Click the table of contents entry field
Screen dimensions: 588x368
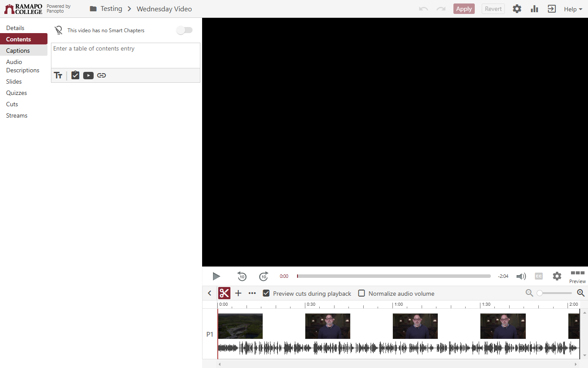coord(125,55)
